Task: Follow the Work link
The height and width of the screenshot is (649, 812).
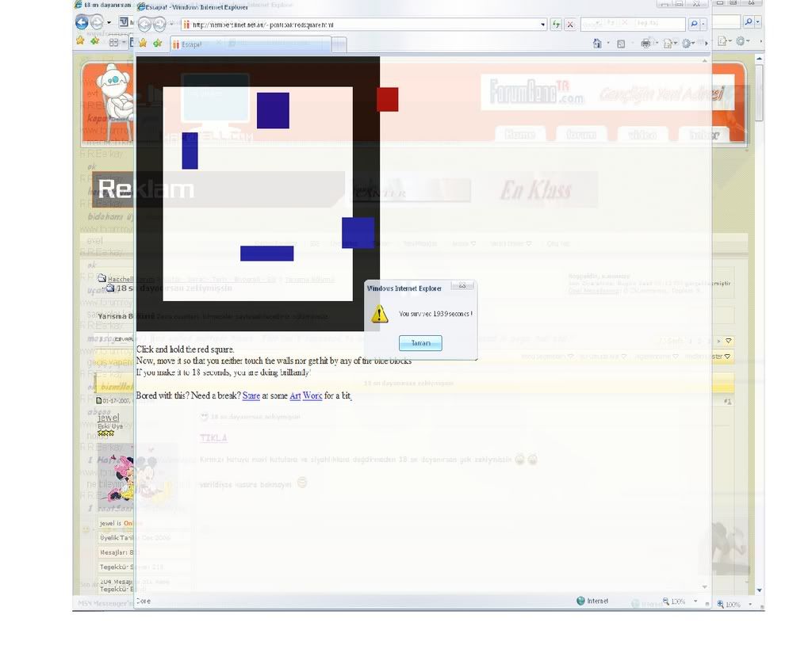Action: 312,395
